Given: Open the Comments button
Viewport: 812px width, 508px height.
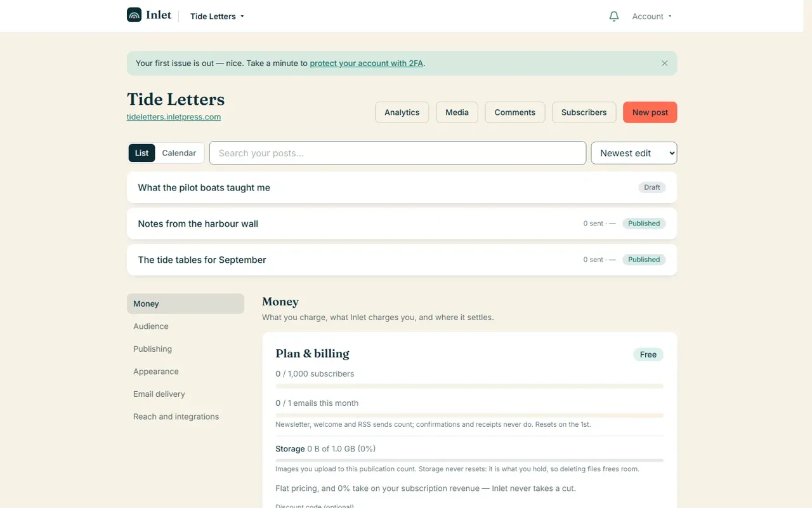Looking at the screenshot, I should click(514, 112).
